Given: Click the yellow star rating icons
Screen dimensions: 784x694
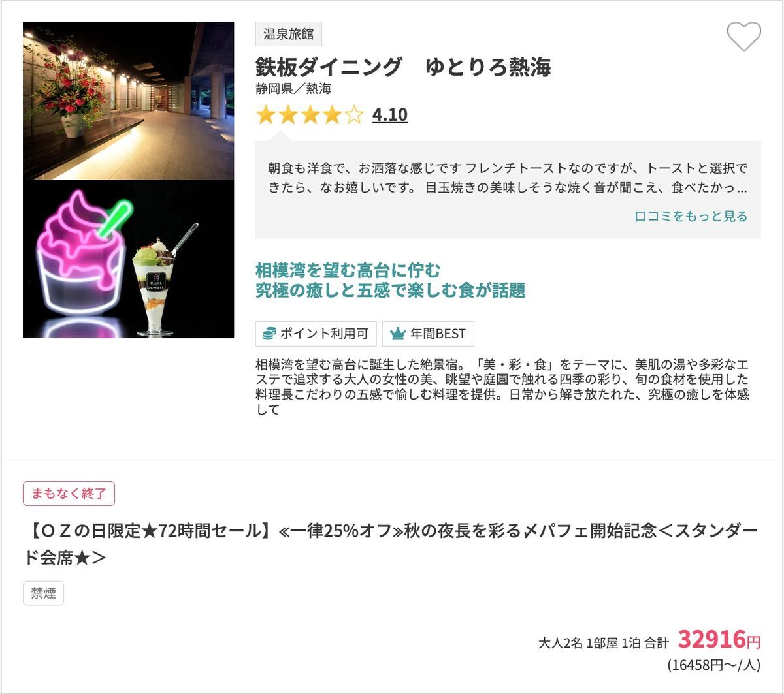Looking at the screenshot, I should (x=310, y=116).
